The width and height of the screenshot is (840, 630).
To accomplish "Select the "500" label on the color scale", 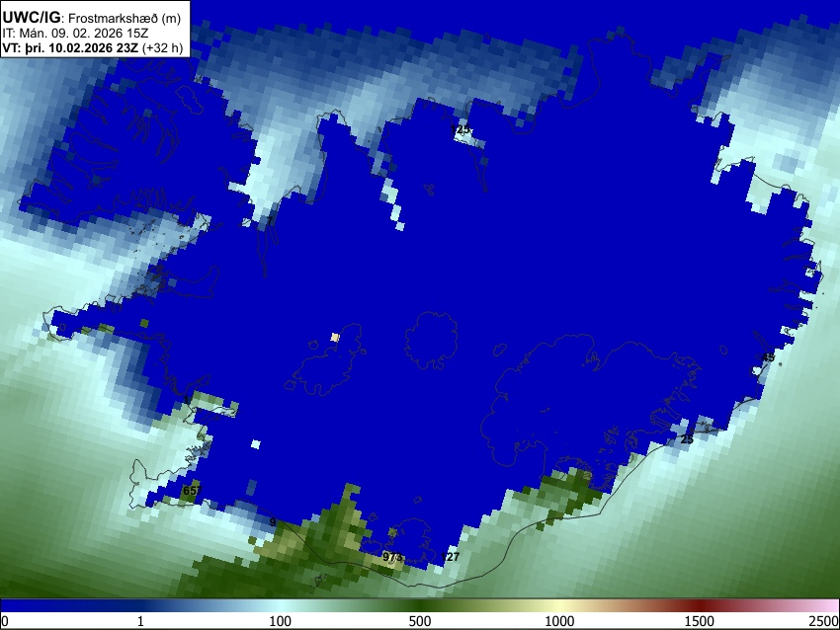I will (419, 621).
